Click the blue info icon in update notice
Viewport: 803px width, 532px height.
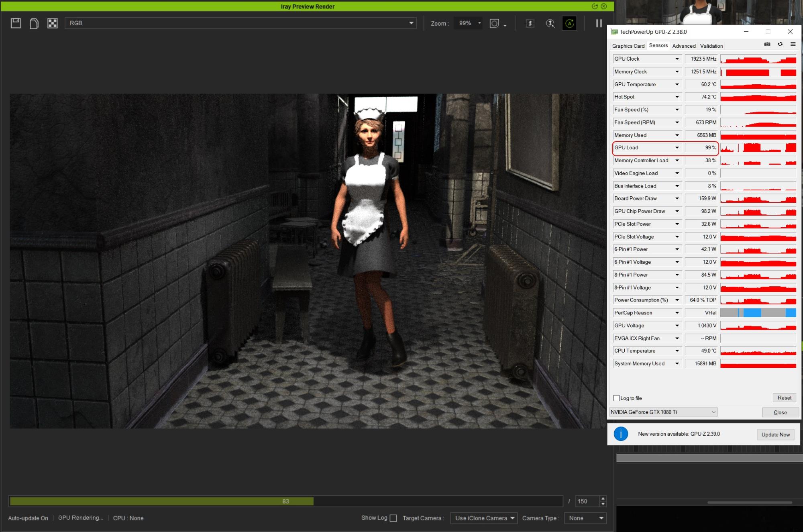tap(621, 434)
